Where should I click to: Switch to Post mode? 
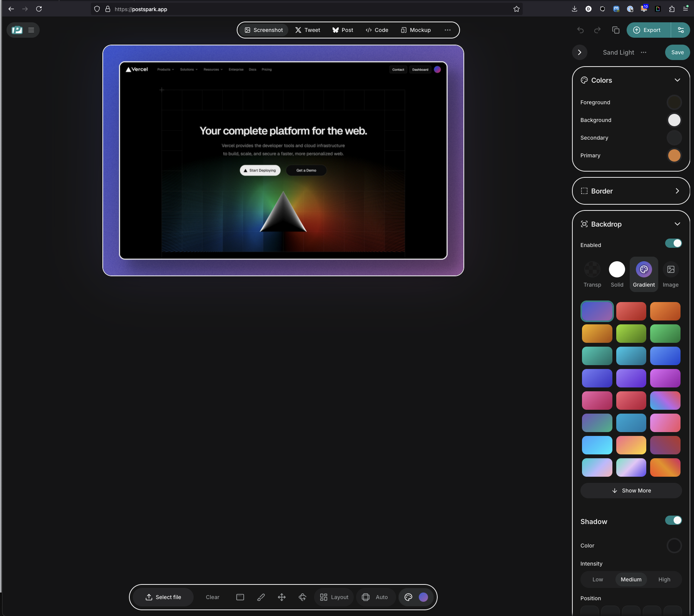pos(343,30)
